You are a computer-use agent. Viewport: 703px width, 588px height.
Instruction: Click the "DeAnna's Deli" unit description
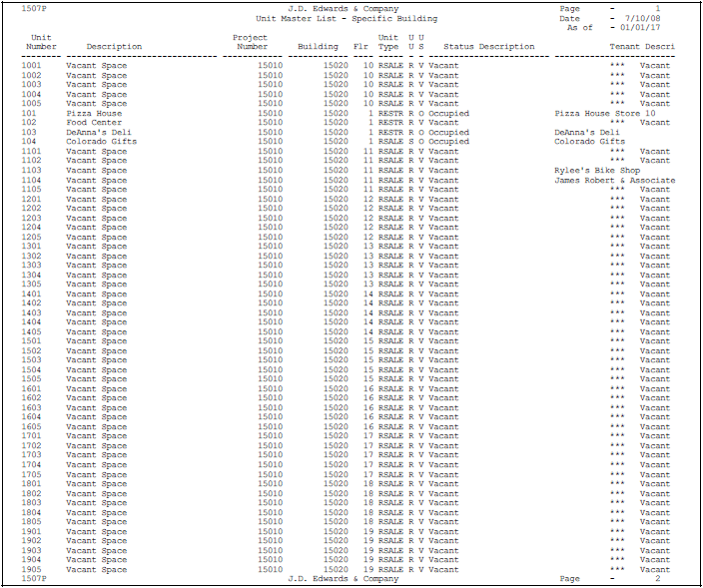(99, 132)
